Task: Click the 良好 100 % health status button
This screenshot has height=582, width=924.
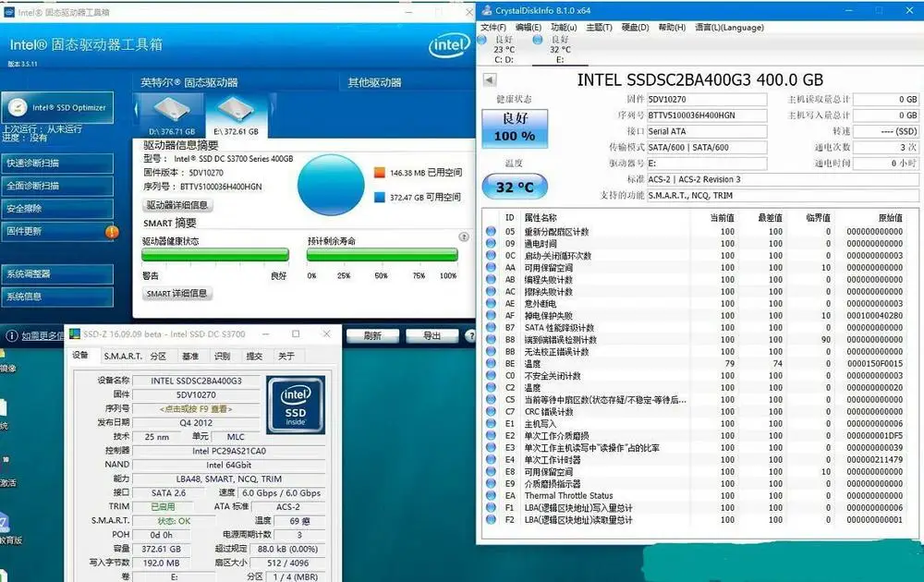Action: (x=515, y=127)
